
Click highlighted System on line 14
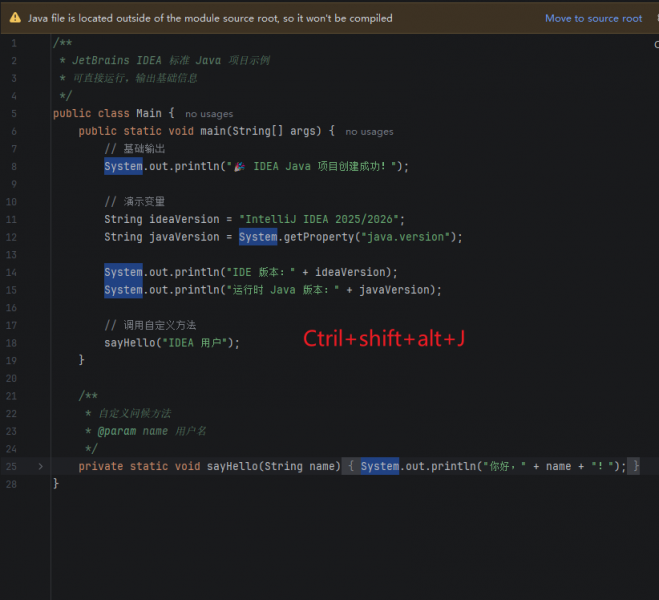pos(123,272)
